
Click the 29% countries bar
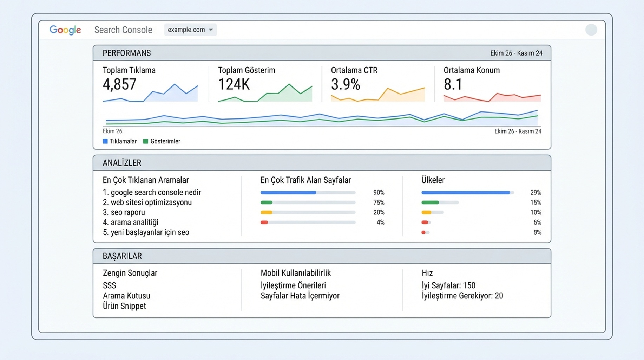pos(468,193)
